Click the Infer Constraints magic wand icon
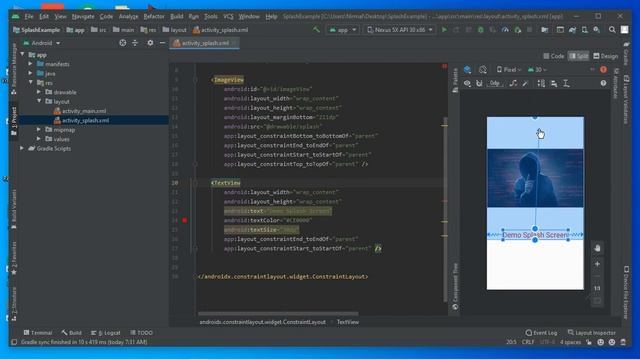 [526, 83]
